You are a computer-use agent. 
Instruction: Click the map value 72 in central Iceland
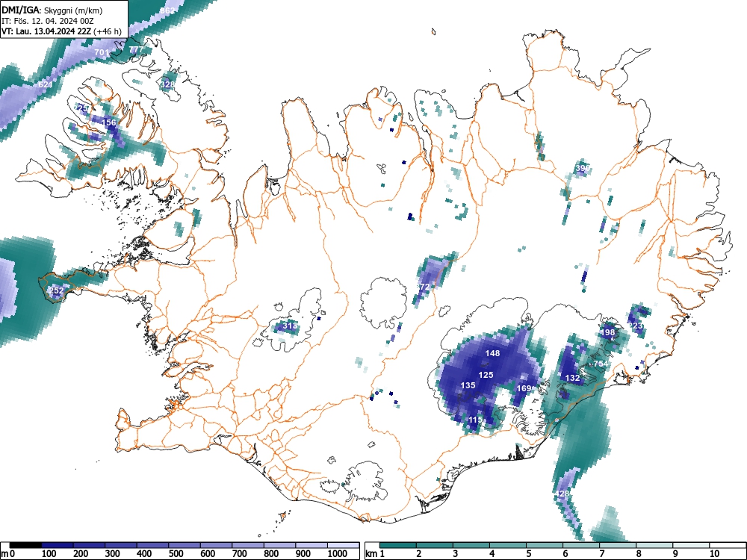point(424,286)
